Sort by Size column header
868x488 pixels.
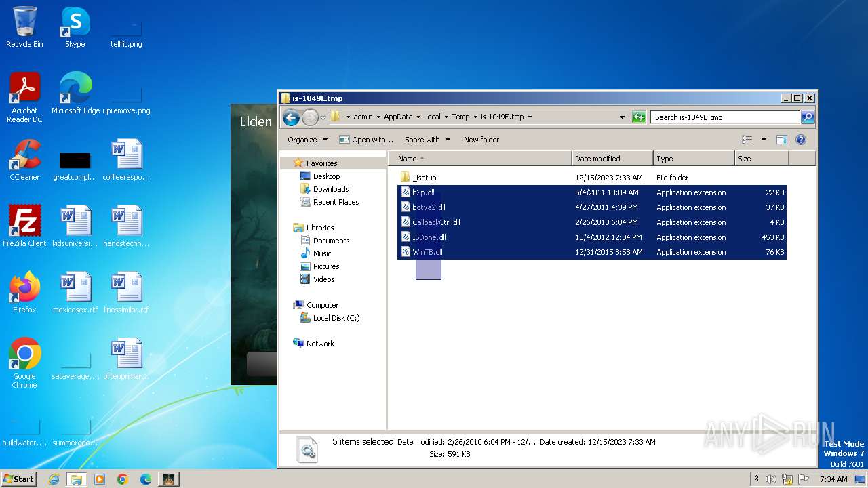762,159
